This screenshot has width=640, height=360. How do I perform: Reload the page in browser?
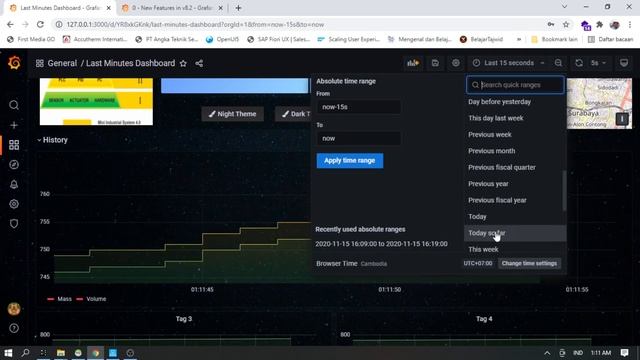click(40, 24)
